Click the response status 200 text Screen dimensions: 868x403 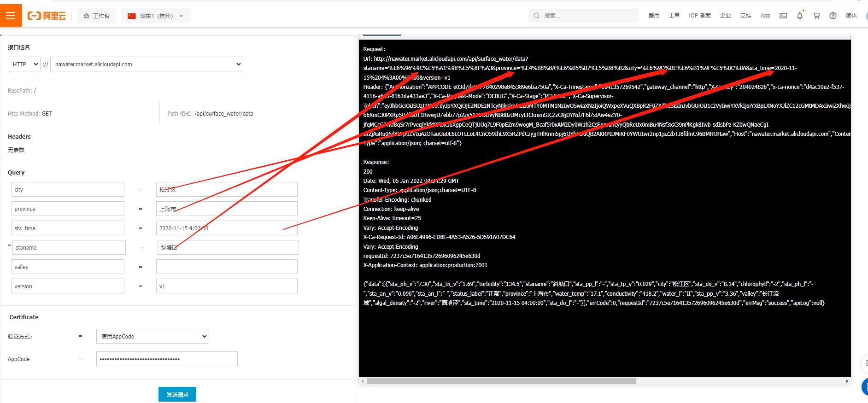[368, 171]
